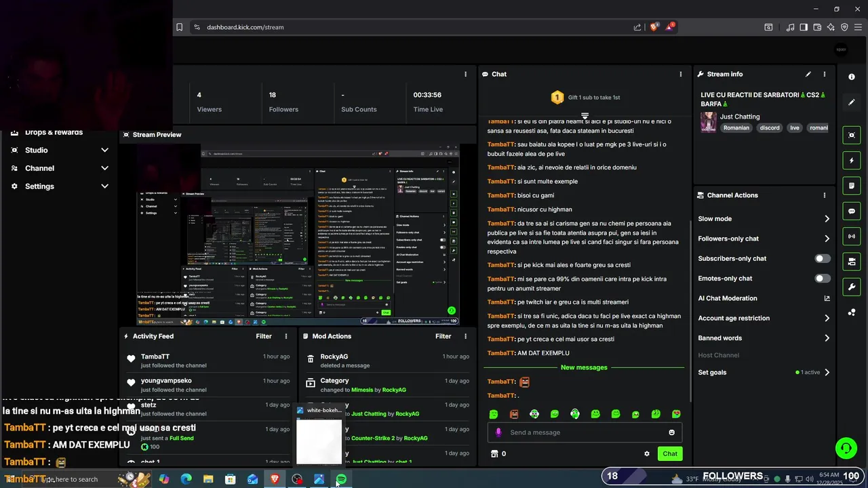The image size is (868, 488).
Task: Click the discord stream tag
Action: 770,128
